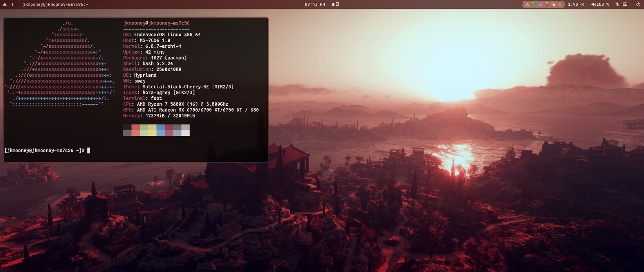Click the GPU line in neofetch output

(191, 110)
